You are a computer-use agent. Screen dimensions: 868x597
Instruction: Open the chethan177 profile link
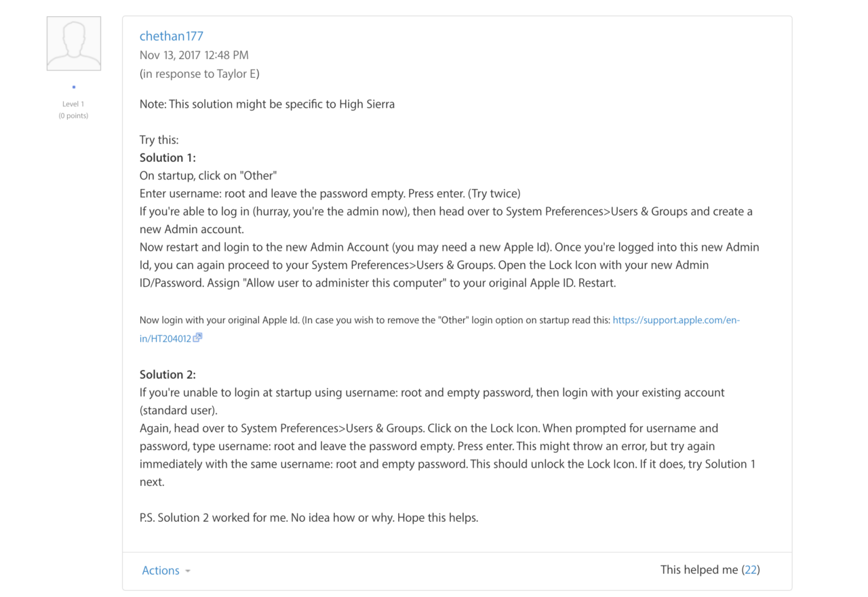[x=171, y=36]
